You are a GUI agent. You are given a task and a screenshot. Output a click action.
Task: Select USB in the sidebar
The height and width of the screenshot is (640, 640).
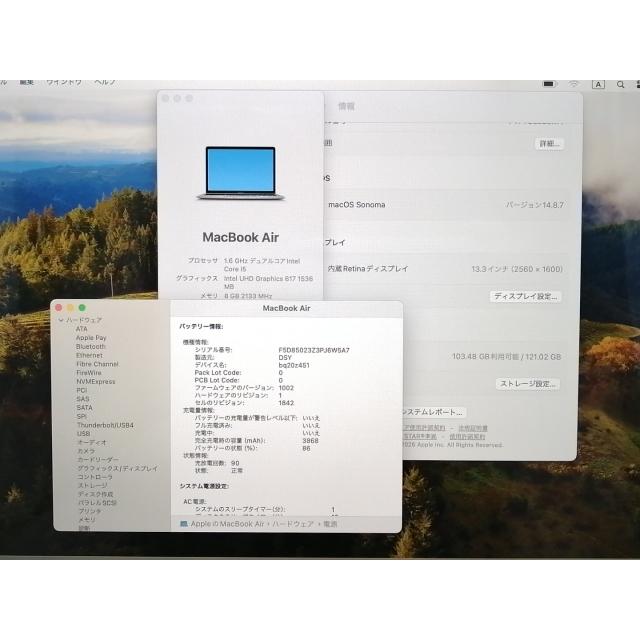83,433
